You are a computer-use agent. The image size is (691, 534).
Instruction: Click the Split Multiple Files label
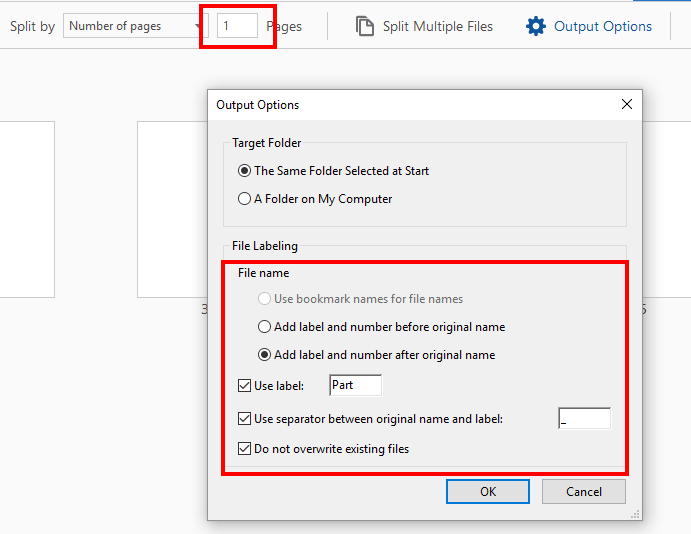(438, 27)
